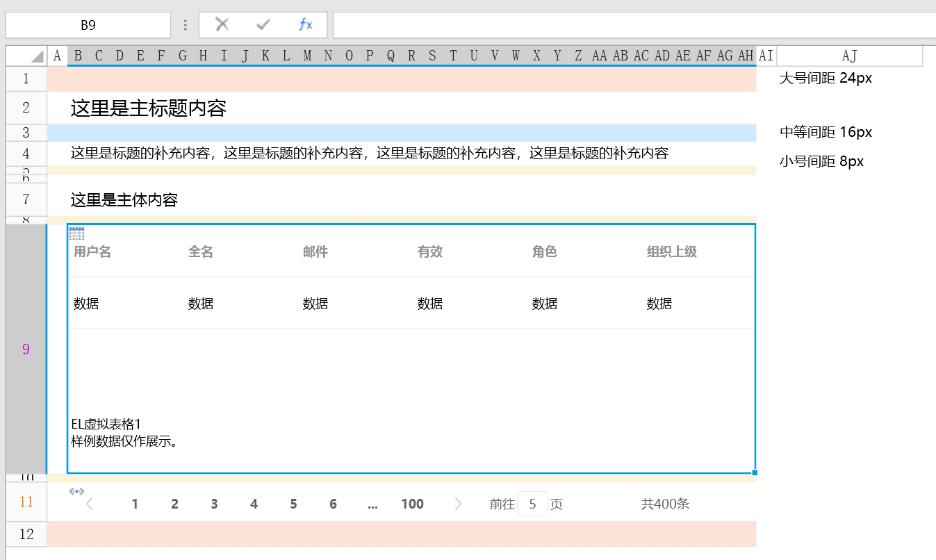Viewport: 936px width, 560px height.
Task: Click 数据 cell under 邮件
Action: (x=315, y=304)
